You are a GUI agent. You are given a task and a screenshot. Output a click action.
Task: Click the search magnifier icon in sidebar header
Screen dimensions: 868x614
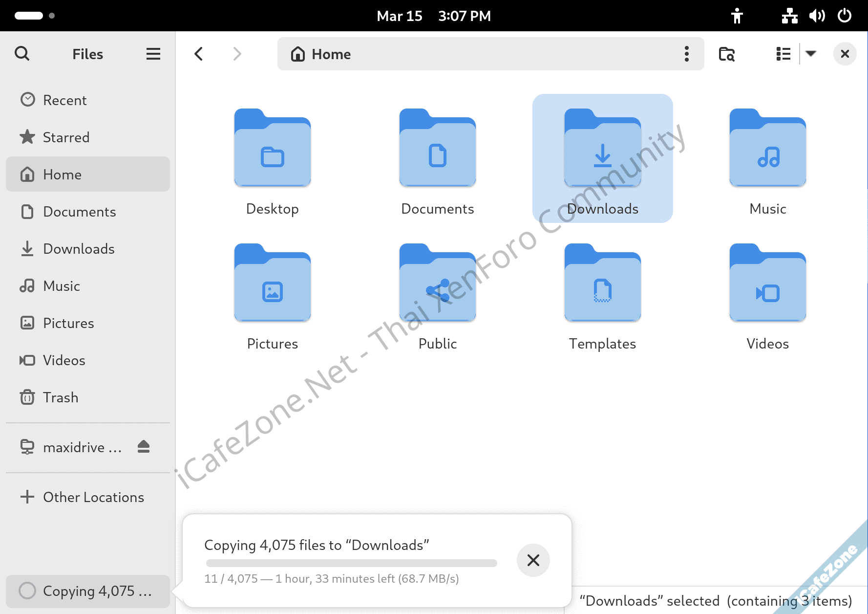(22, 53)
